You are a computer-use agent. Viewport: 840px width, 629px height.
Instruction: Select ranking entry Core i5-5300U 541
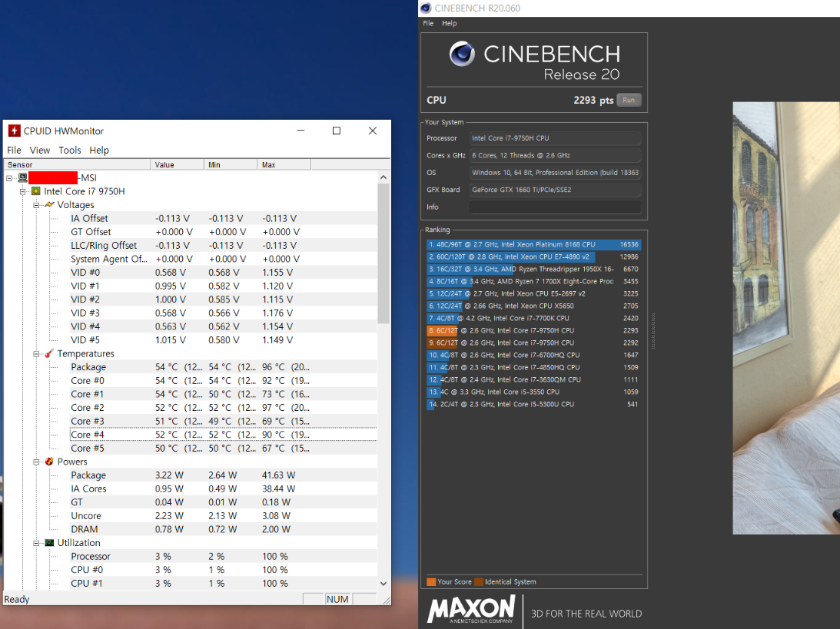(x=533, y=404)
